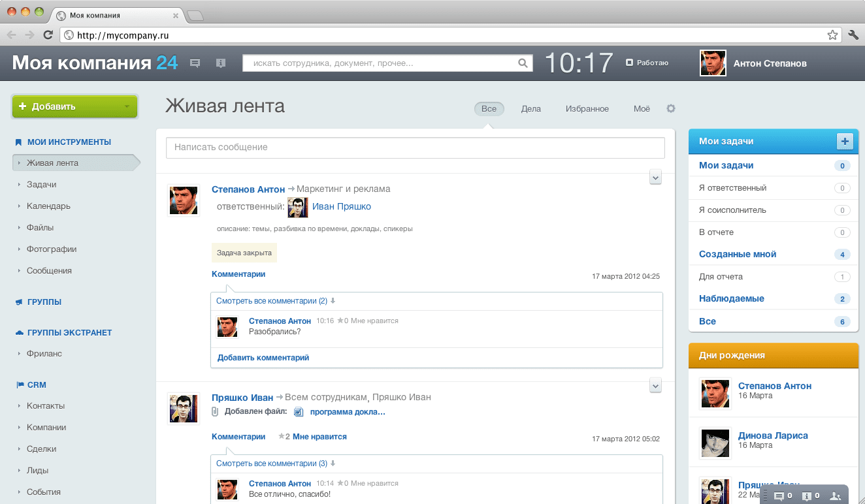This screenshot has width=865, height=504.
Task: Click the plus icon in My Tasks panel
Action: 845,141
